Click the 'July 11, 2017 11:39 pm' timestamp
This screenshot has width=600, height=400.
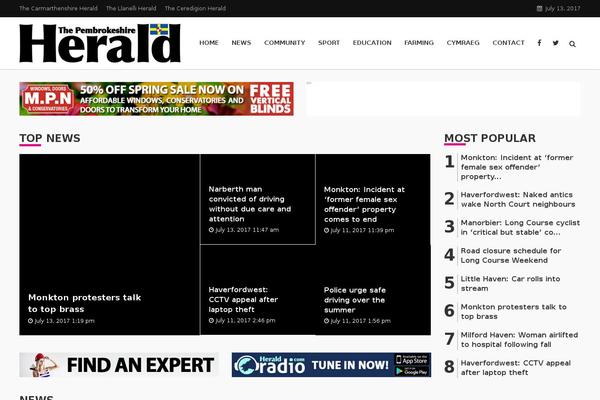pos(359,230)
